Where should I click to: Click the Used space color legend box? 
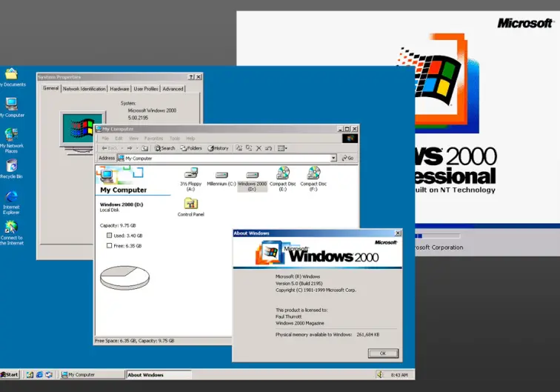[x=110, y=236]
